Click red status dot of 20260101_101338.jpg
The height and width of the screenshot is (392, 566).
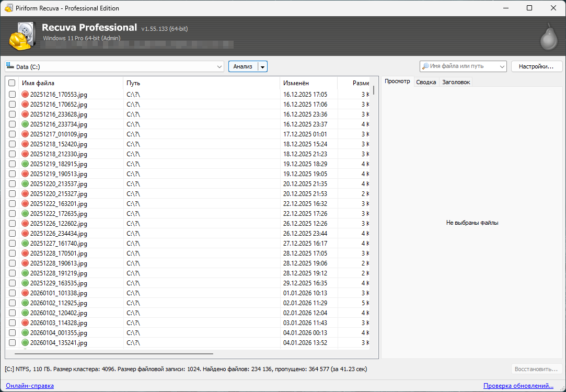[25, 293]
